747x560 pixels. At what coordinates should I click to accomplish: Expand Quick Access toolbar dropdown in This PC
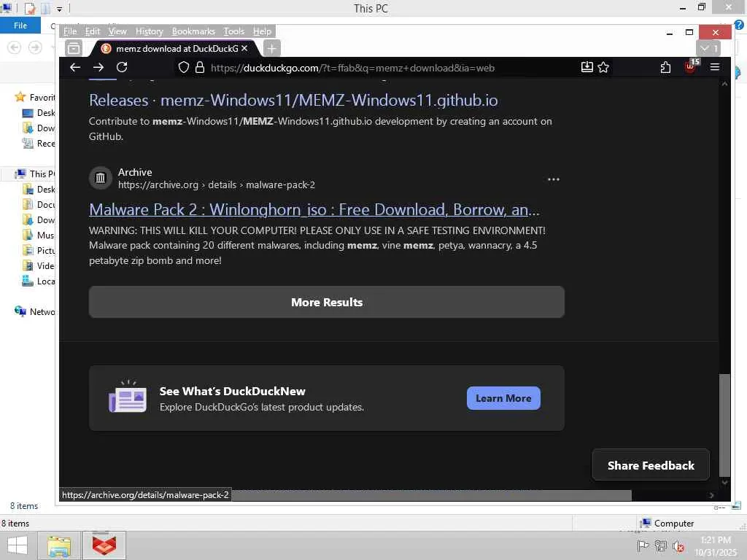coord(59,9)
